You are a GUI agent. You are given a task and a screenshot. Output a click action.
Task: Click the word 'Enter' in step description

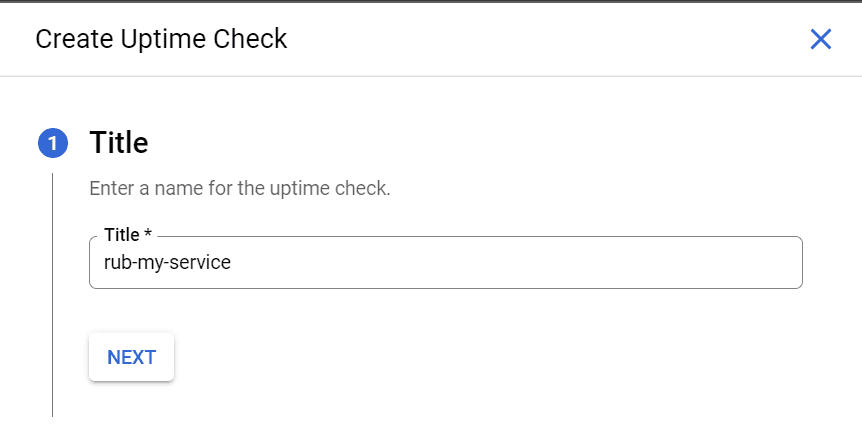tap(109, 188)
